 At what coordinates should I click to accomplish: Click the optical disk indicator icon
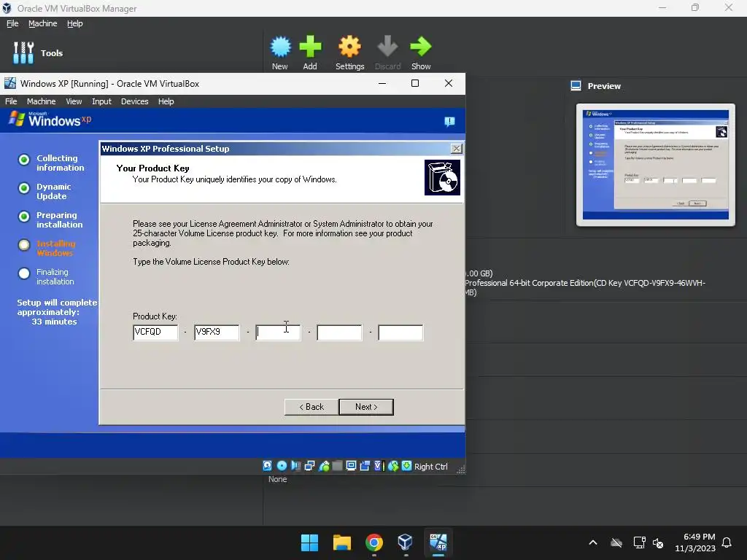(x=282, y=466)
